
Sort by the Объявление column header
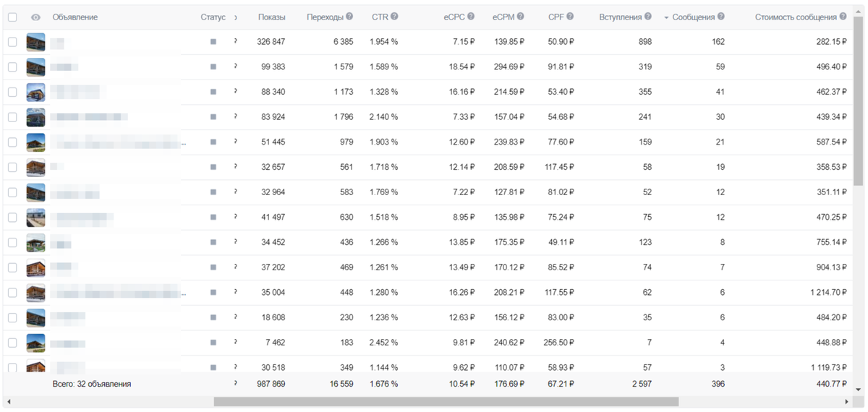click(x=75, y=17)
